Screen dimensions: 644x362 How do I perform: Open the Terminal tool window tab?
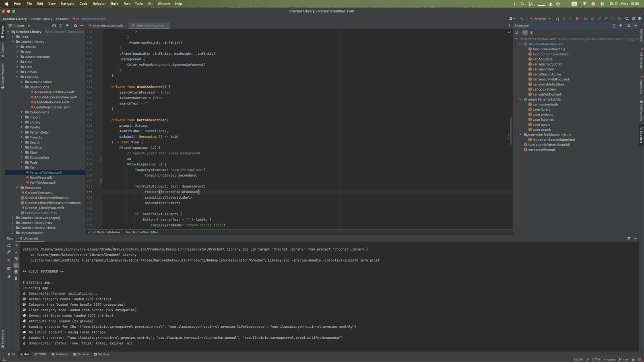tap(81, 354)
